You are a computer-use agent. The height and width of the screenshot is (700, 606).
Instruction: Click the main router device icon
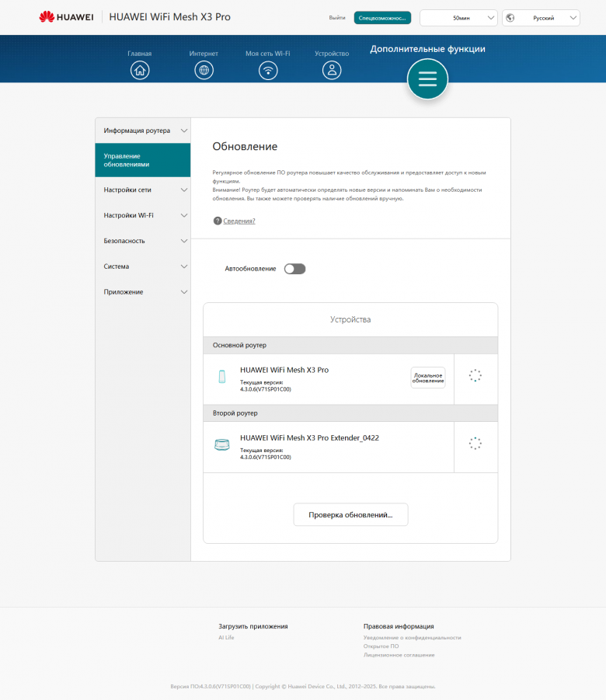point(221,377)
